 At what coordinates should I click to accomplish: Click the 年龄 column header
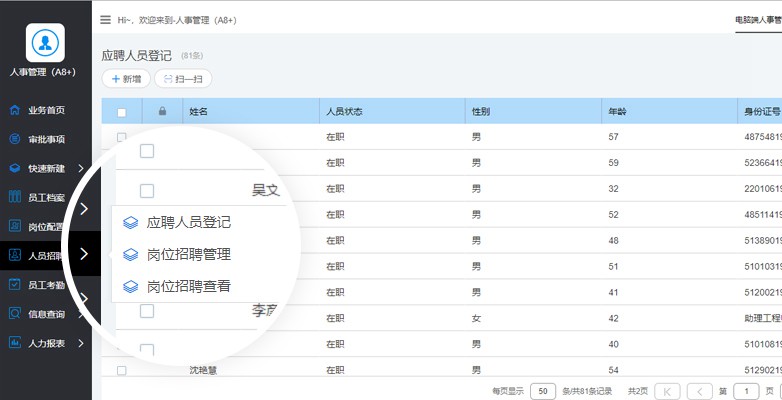click(x=617, y=112)
